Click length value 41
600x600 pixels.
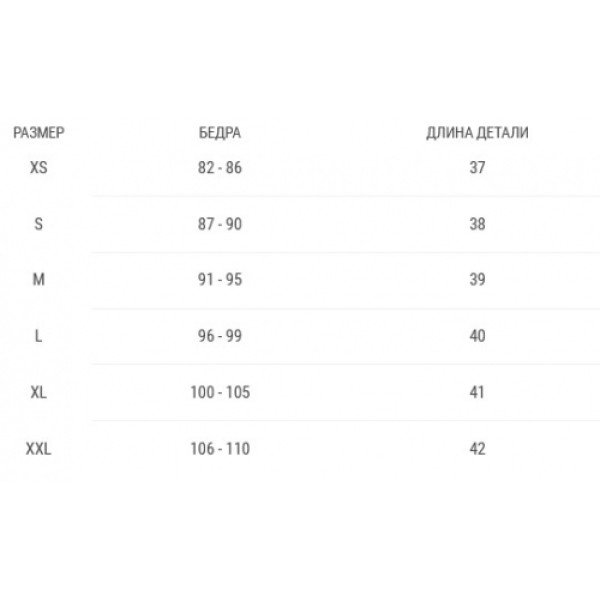[477, 392]
